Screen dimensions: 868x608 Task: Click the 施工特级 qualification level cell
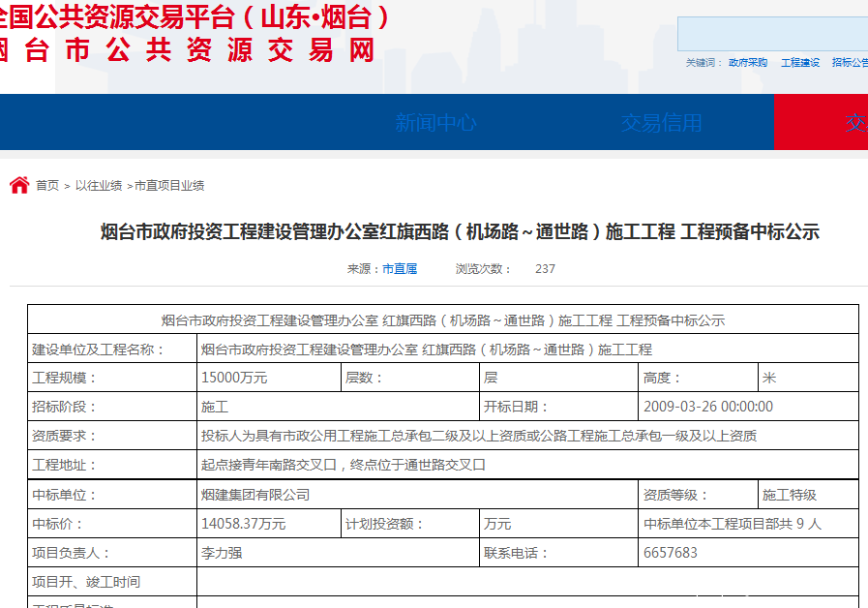[790, 495]
